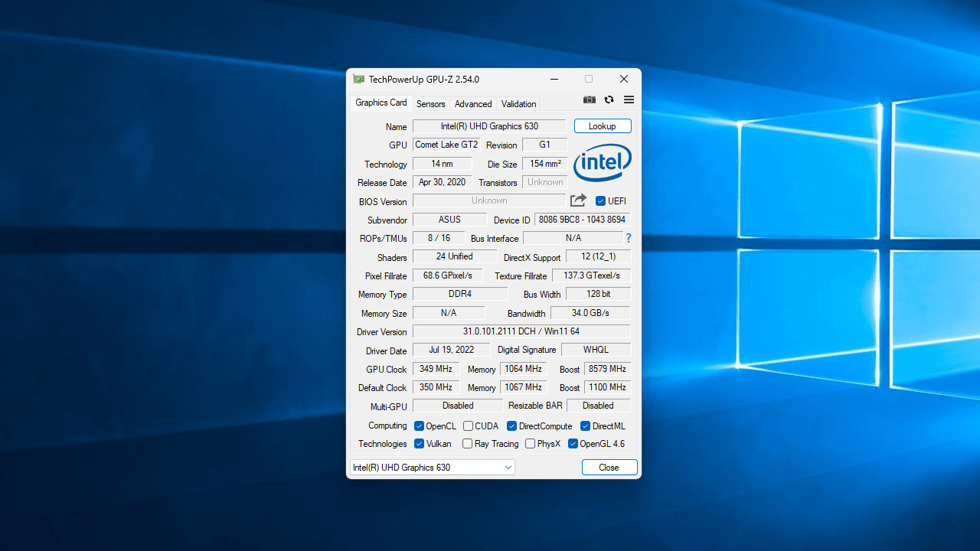Toggle the OpenCL checkbox
This screenshot has height=551, width=980.
[x=419, y=426]
